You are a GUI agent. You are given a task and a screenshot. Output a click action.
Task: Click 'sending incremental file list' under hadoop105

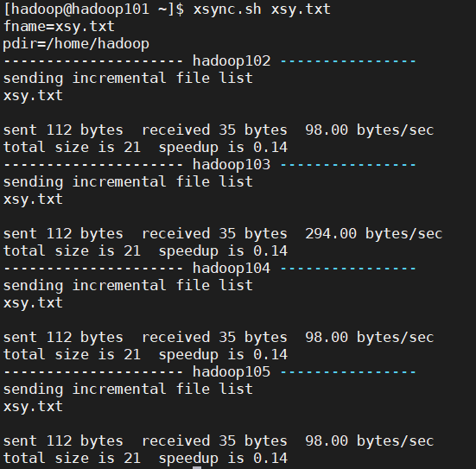(128, 390)
